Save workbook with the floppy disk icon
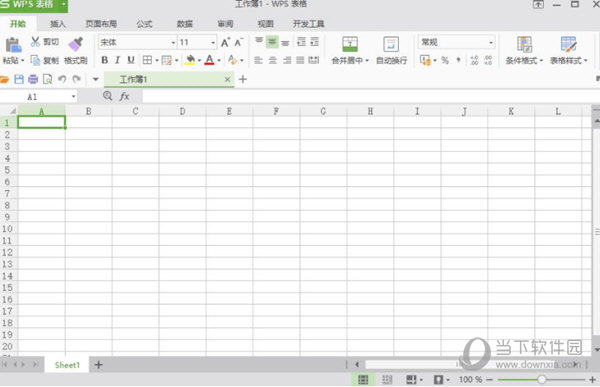Image resolution: width=600 pixels, height=387 pixels. (19, 79)
